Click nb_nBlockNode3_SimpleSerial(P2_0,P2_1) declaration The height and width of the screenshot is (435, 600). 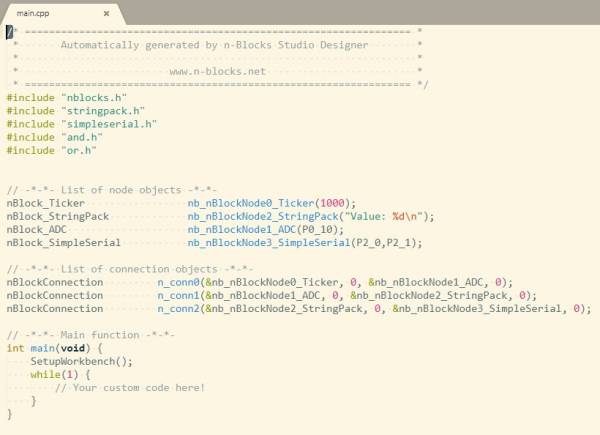305,243
